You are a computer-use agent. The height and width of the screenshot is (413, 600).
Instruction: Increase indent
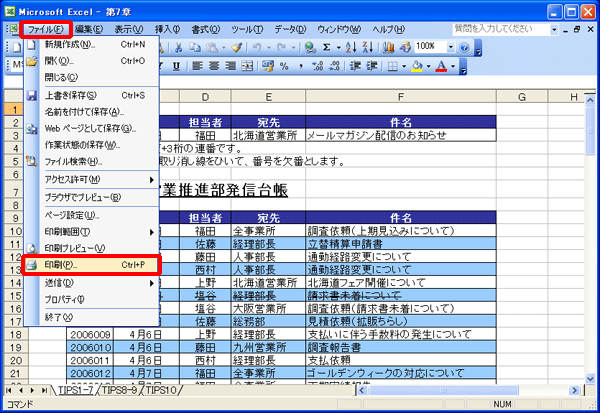pos(372,66)
